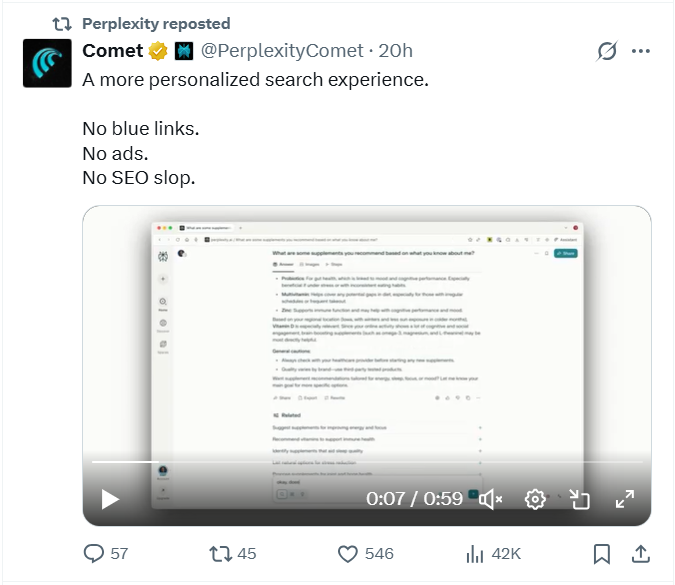Click the Perplexity reposted label
The width and height of the screenshot is (675, 585).
[x=156, y=24]
